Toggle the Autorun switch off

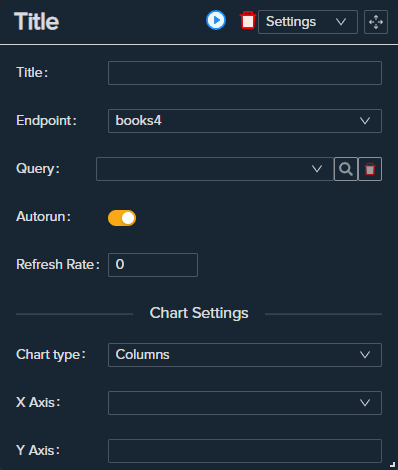pos(122,218)
